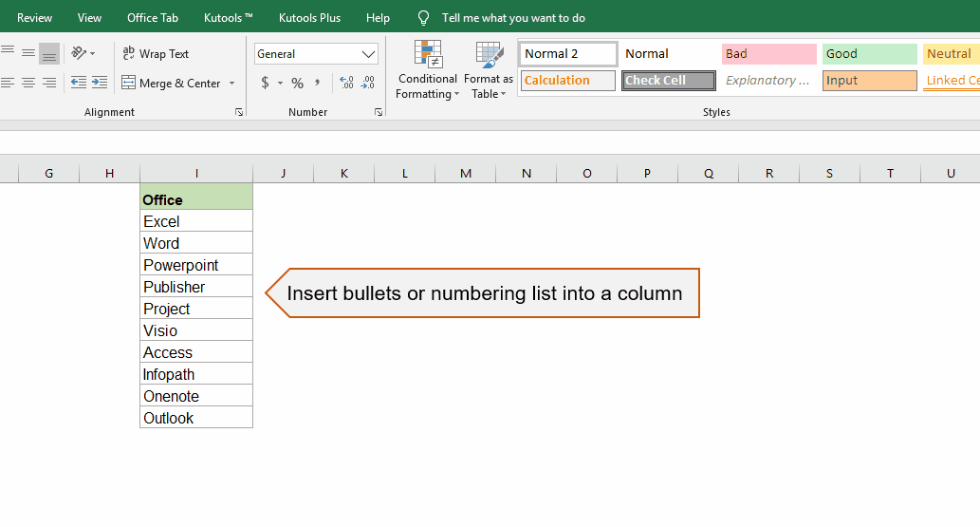Viewport: 980px width, 527px height.
Task: Open the Conditional Formatting menu
Action: click(x=428, y=70)
